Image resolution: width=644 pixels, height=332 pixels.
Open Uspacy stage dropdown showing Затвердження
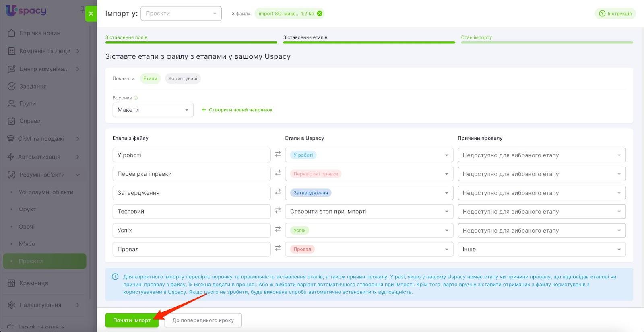coord(369,193)
